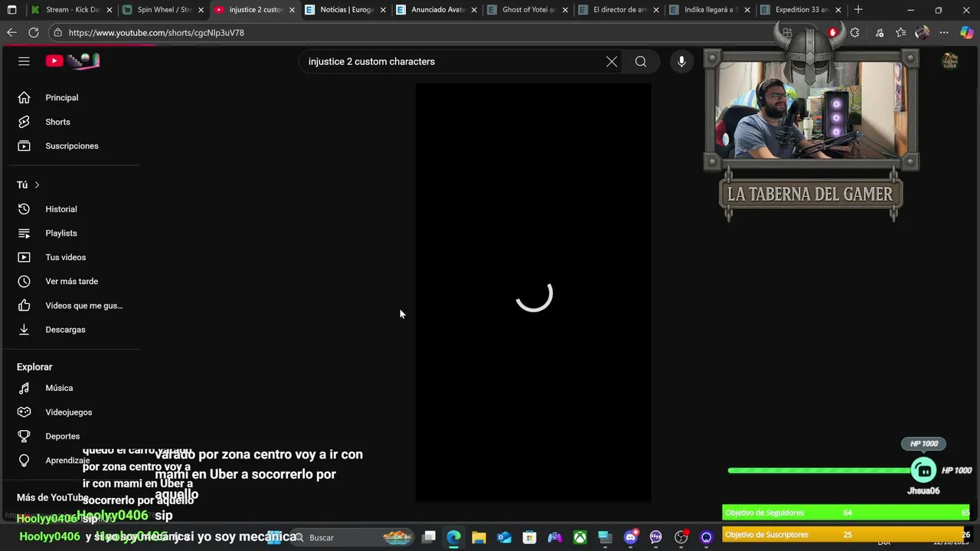Click the red ad blocker extension icon
Screen dimensions: 980x551
pyautogui.click(x=832, y=33)
